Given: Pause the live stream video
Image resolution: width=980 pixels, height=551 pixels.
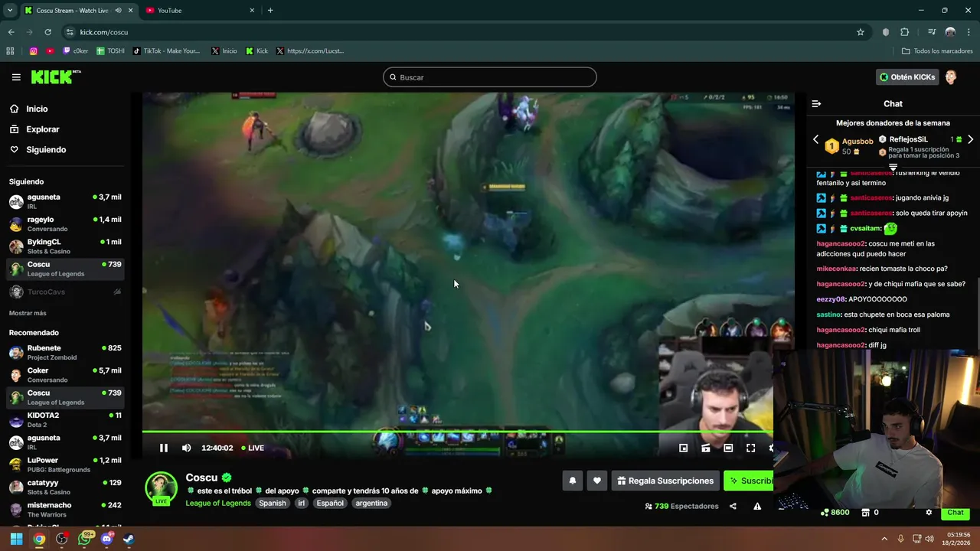Looking at the screenshot, I should (163, 448).
